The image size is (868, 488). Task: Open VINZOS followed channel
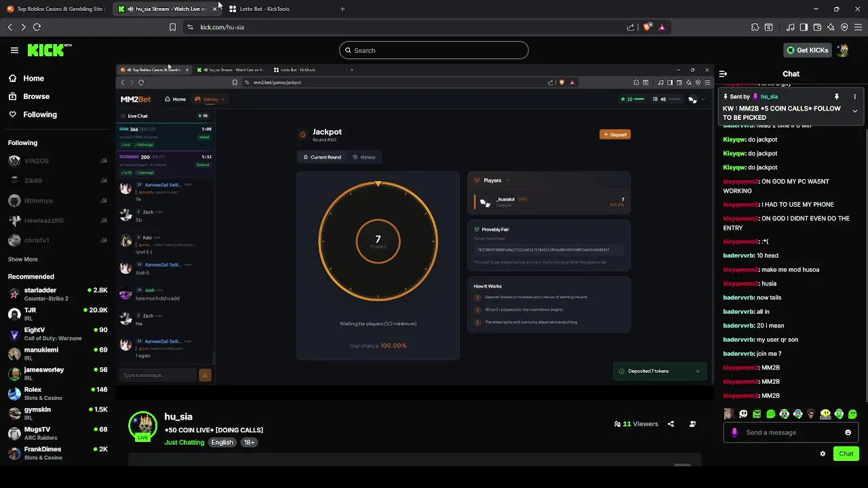[x=57, y=161]
